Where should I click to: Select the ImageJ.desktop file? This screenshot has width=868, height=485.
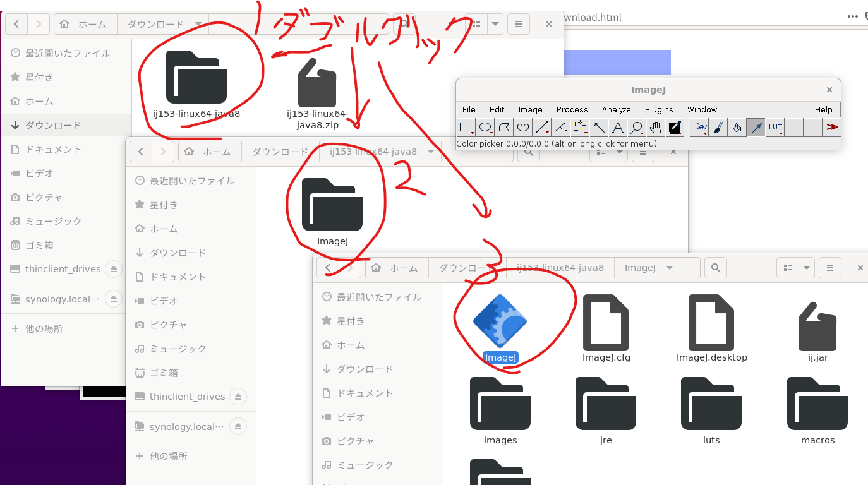point(712,328)
